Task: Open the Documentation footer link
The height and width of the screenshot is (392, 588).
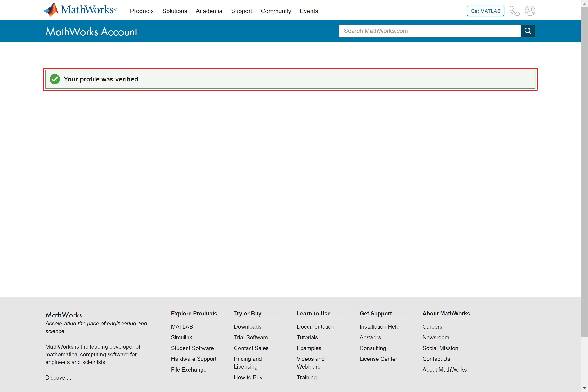Action: [x=315, y=326]
